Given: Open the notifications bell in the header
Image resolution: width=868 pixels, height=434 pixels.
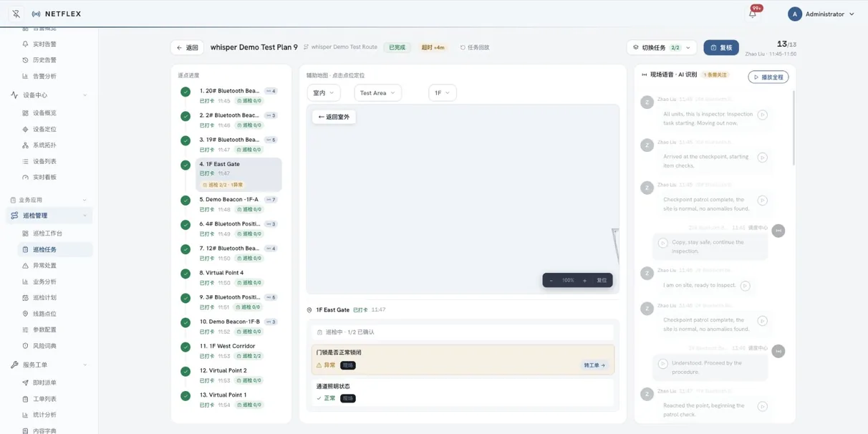Looking at the screenshot, I should pyautogui.click(x=752, y=14).
